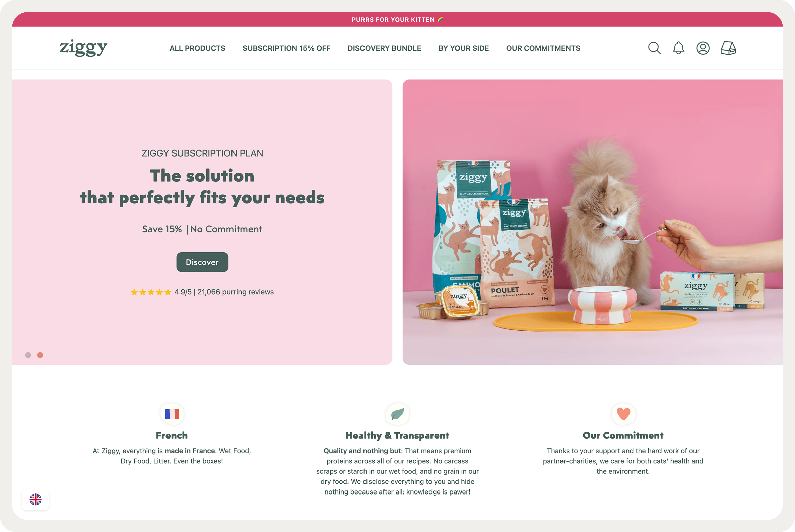Click the Purrs For Your Kitten banner
This screenshot has height=532, width=795.
[x=397, y=20]
